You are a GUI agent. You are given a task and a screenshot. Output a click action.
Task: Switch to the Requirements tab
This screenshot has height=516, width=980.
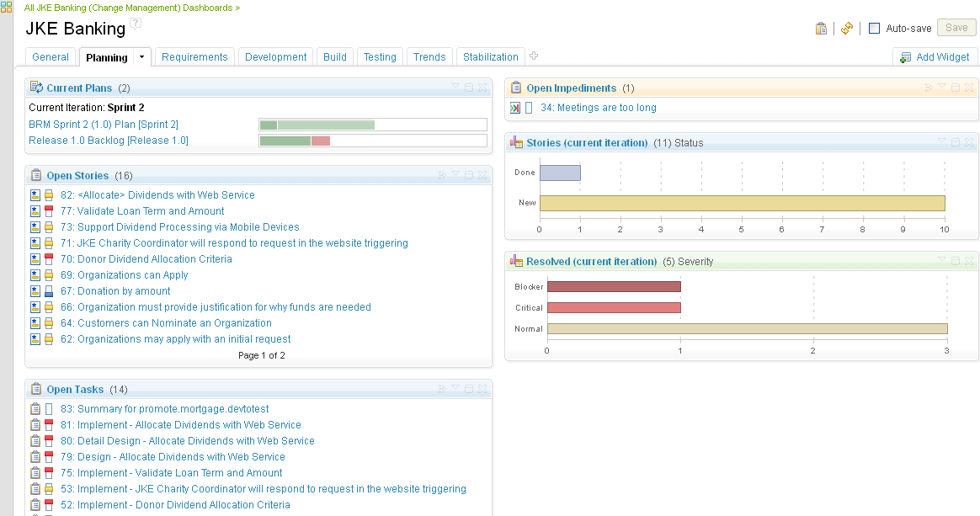tap(194, 56)
